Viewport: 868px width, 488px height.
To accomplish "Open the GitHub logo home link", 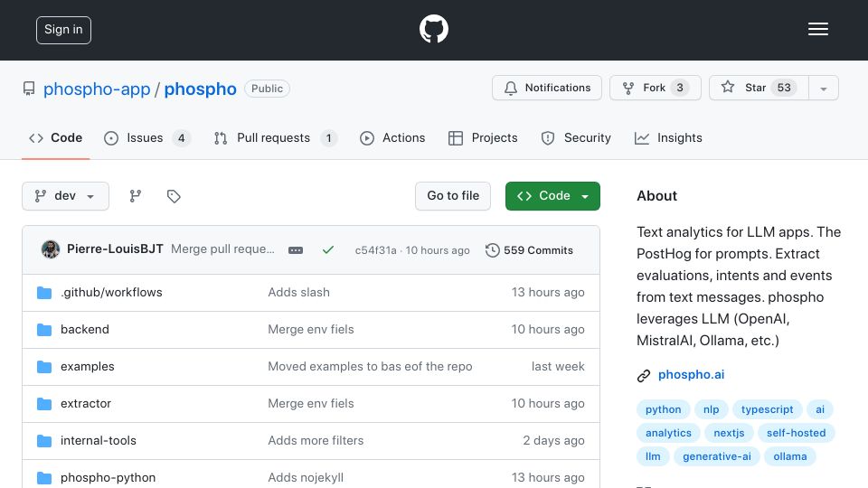I will tap(433, 29).
